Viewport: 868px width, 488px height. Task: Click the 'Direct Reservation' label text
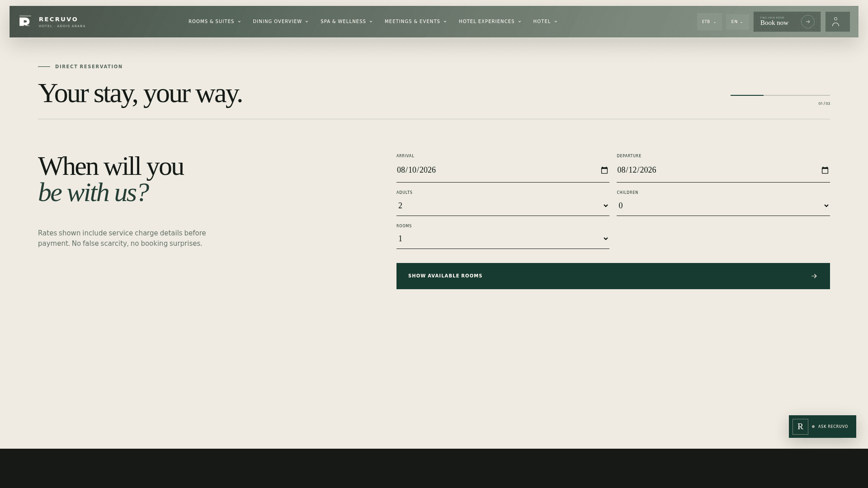(89, 66)
